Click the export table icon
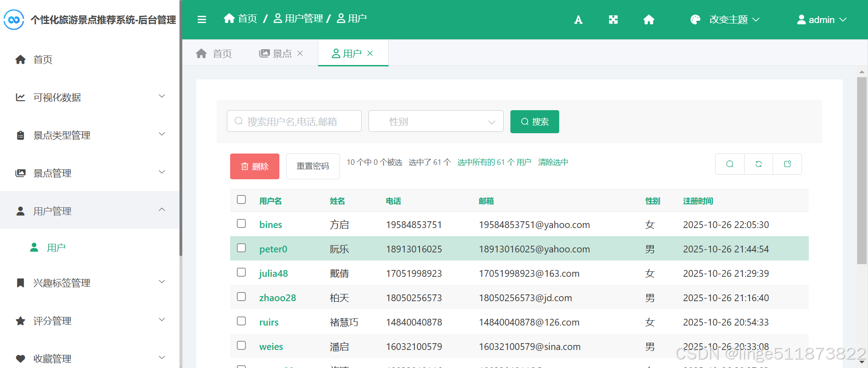This screenshot has width=868, height=368. [788, 164]
